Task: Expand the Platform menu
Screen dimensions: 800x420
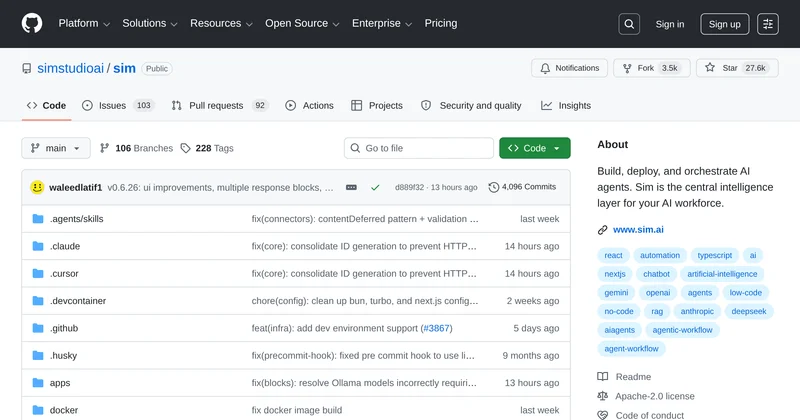Action: click(x=83, y=23)
